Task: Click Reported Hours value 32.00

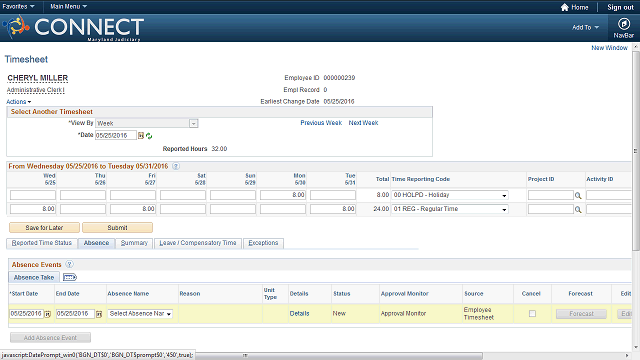Action: click(x=219, y=149)
